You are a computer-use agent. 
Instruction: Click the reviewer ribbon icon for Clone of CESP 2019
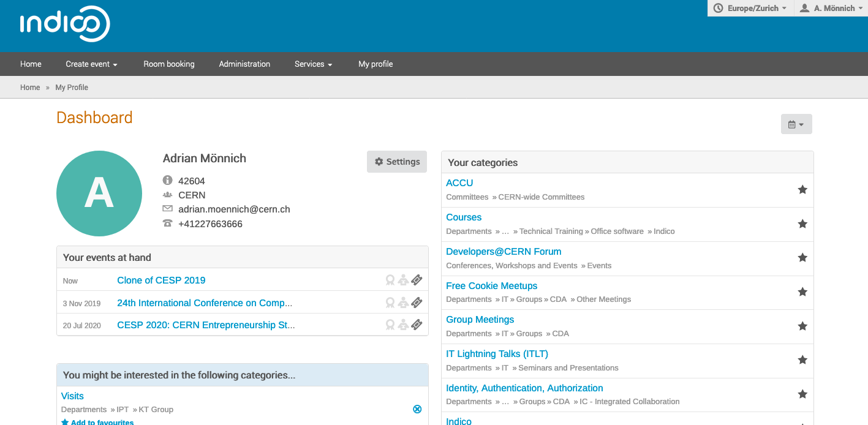pos(390,280)
